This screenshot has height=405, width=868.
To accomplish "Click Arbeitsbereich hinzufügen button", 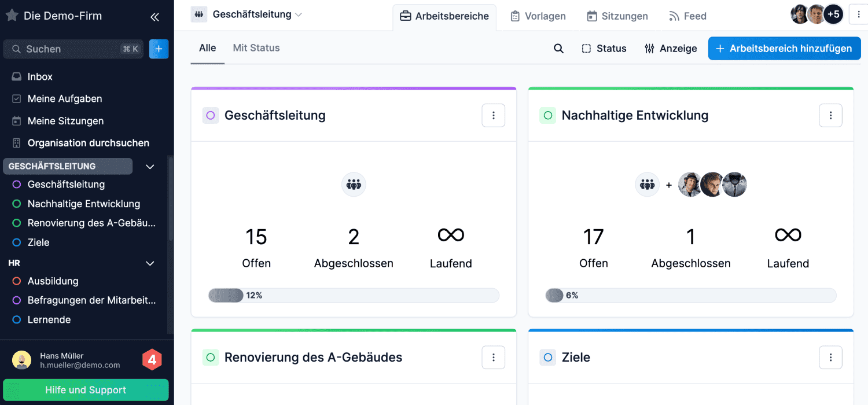I will click(784, 49).
